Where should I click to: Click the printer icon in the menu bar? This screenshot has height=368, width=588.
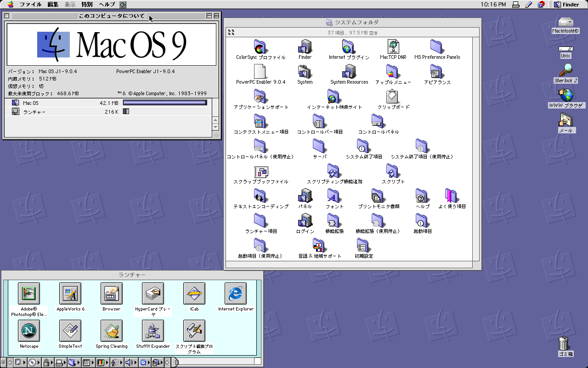pos(516,5)
